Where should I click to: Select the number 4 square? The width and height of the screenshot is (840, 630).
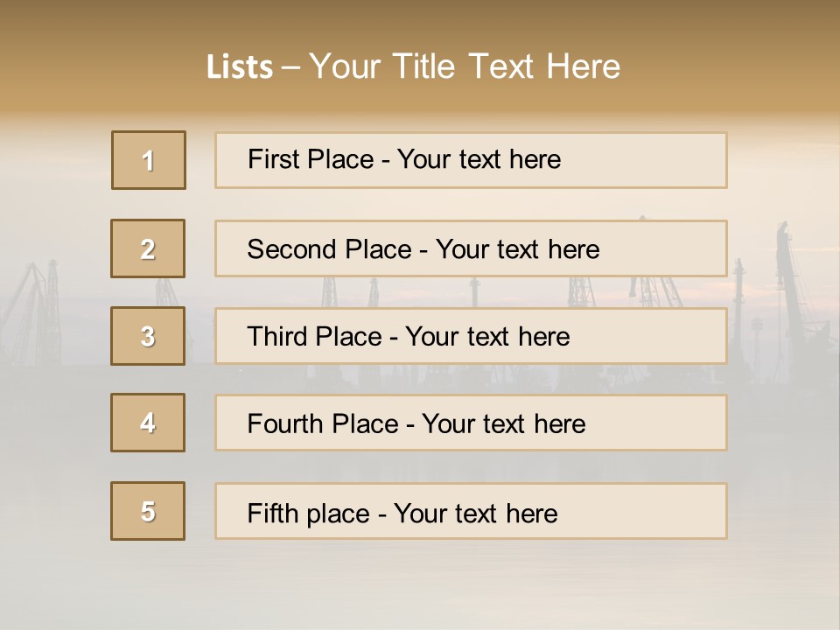[x=148, y=423]
